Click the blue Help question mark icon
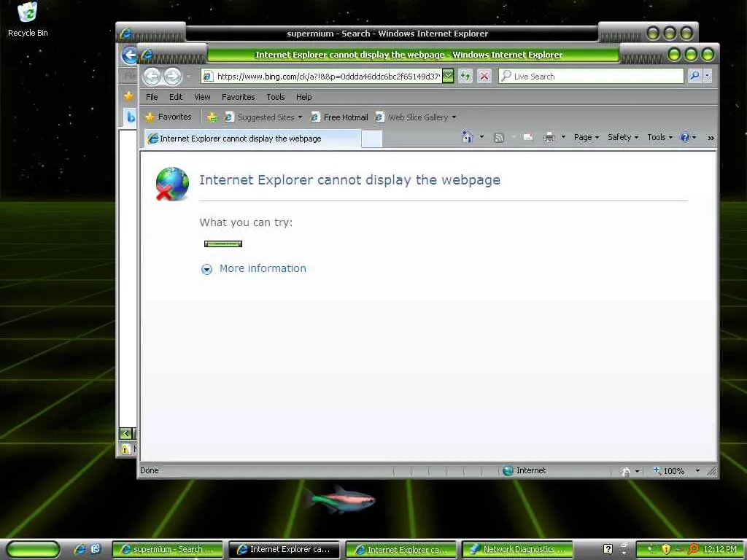This screenshot has width=747, height=560. click(x=684, y=137)
